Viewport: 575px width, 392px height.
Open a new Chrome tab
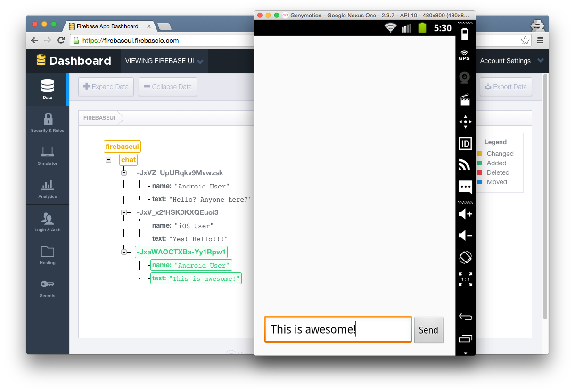point(164,26)
